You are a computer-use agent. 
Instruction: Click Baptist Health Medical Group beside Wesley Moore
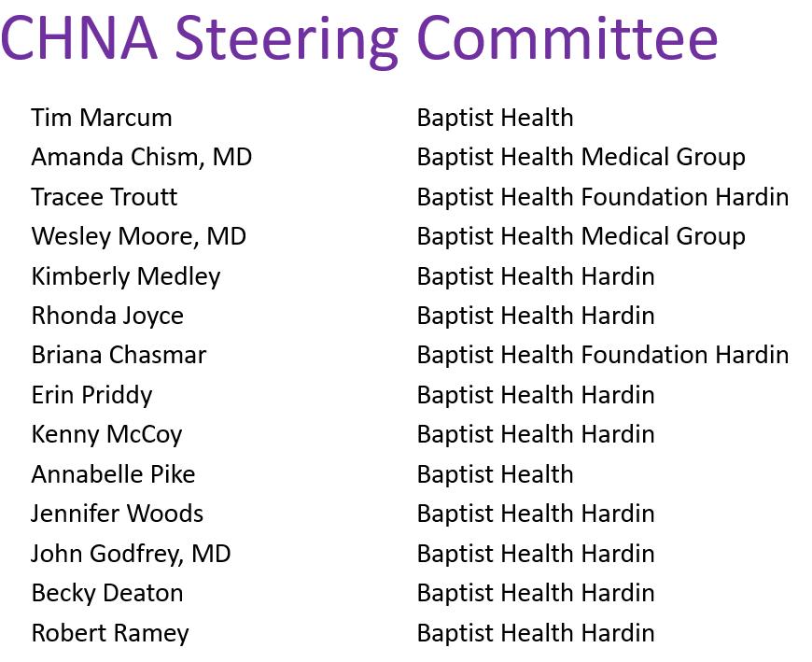click(x=581, y=236)
